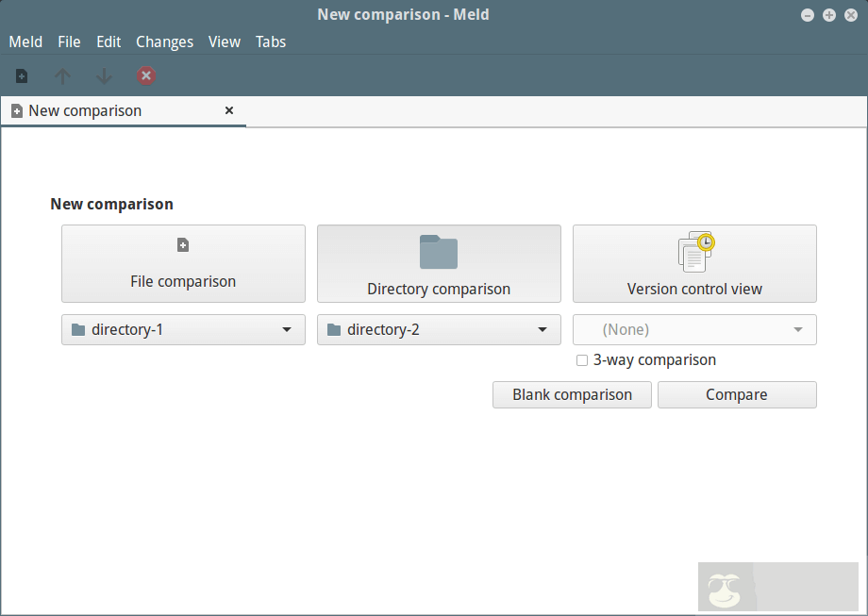The height and width of the screenshot is (616, 868).
Task: Choose the Directory comparison folder icon
Action: point(439,253)
